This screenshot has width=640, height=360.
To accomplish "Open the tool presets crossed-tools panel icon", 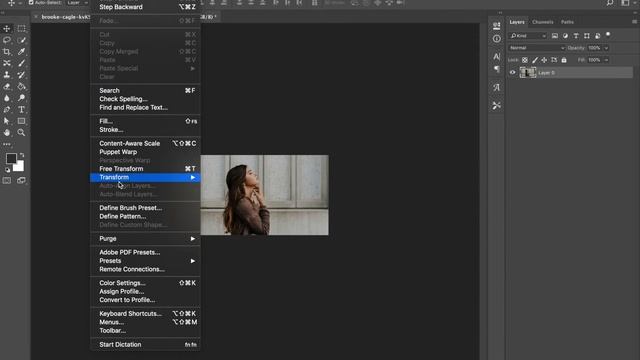I will (496, 106).
